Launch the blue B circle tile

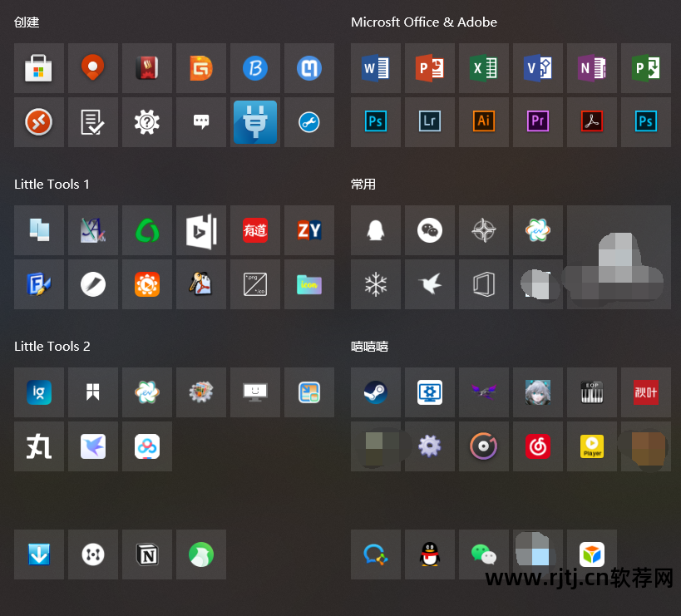(x=255, y=68)
